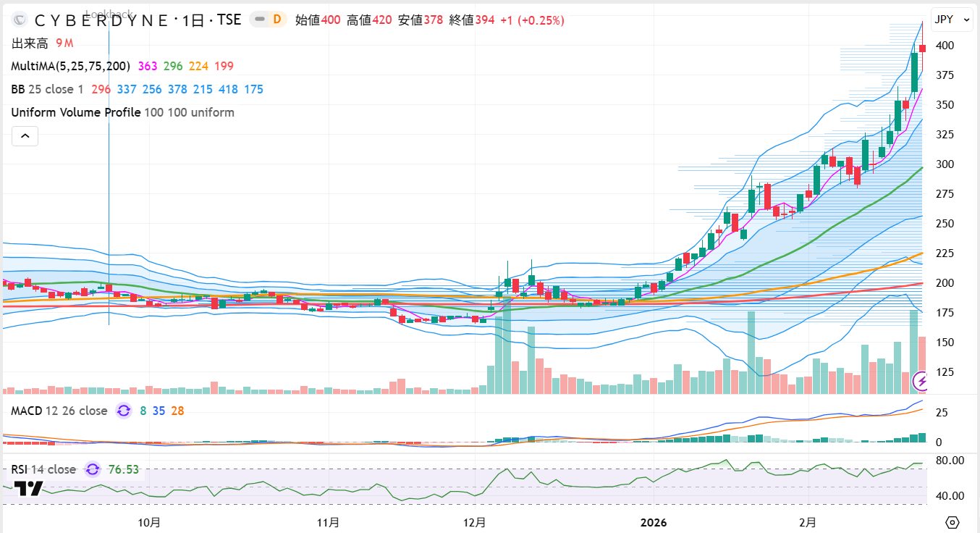Viewport: 980px width, 533px height.
Task: Select the BB 25 close indicator legend
Action: click(x=48, y=89)
